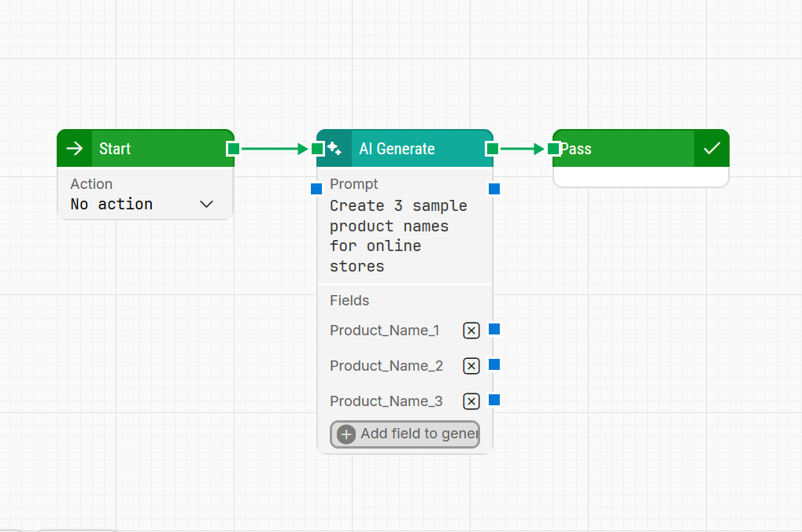This screenshot has height=532, width=802.
Task: Click the Start node output connector
Action: coord(233,149)
